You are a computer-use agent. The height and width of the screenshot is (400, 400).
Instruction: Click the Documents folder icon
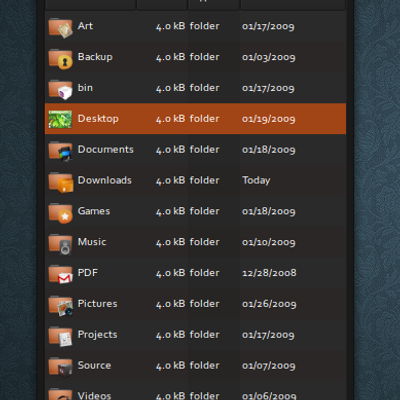point(60,151)
